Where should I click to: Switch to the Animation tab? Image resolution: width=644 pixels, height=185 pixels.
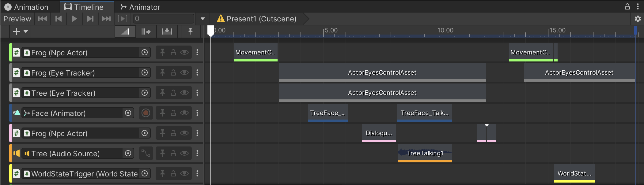click(x=27, y=7)
